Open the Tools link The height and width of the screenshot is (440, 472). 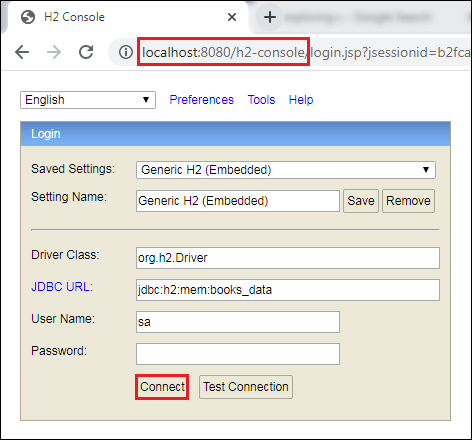coord(261,100)
